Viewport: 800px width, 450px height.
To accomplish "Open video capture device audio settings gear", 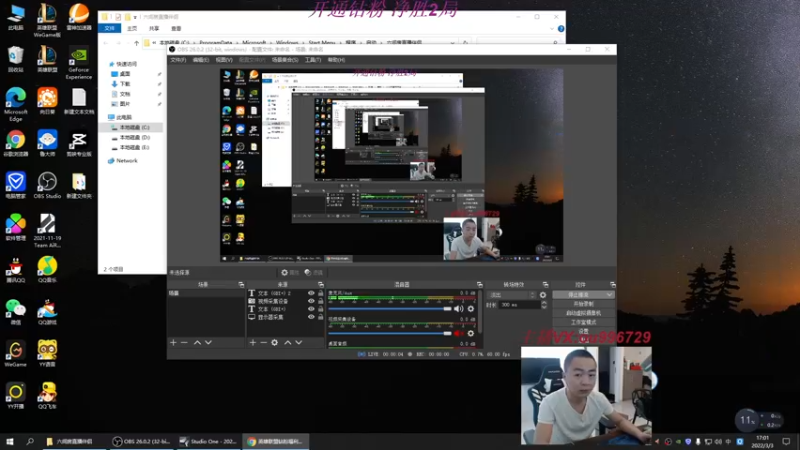I will pos(470,333).
